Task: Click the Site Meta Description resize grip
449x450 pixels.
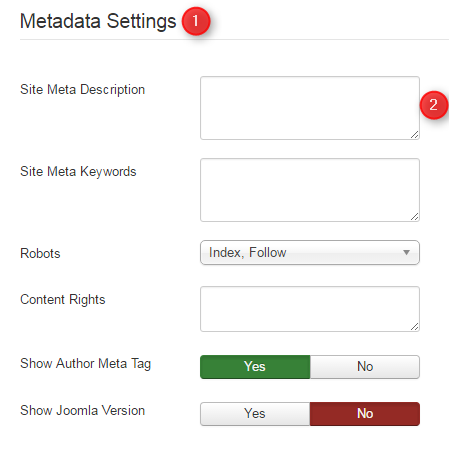Action: (414, 135)
